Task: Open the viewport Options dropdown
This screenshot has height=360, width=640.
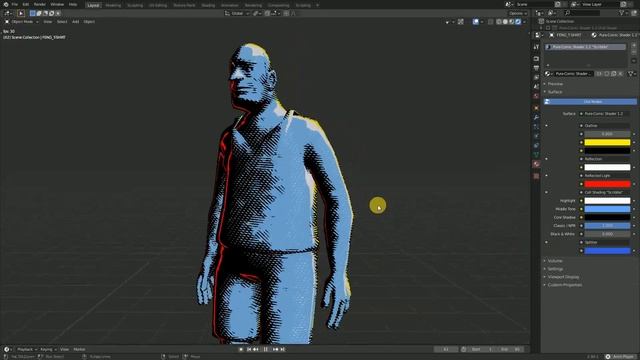Action: coord(518,13)
